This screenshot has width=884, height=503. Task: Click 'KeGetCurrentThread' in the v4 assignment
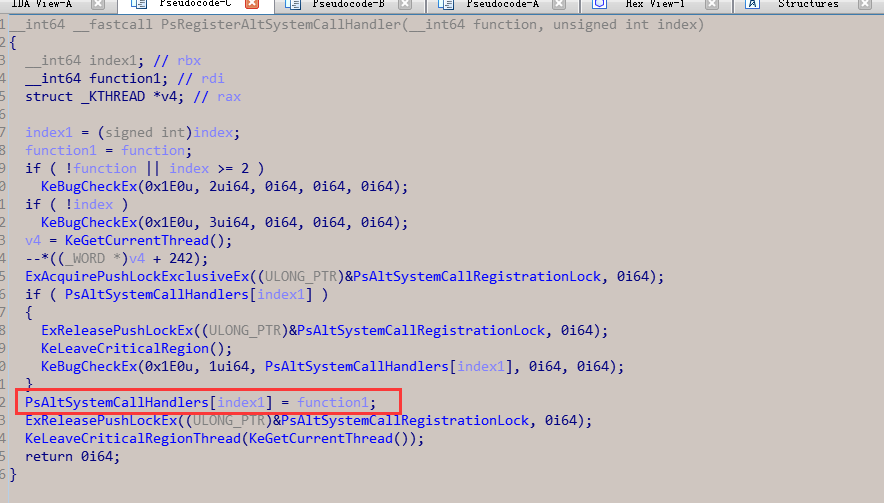(137, 241)
